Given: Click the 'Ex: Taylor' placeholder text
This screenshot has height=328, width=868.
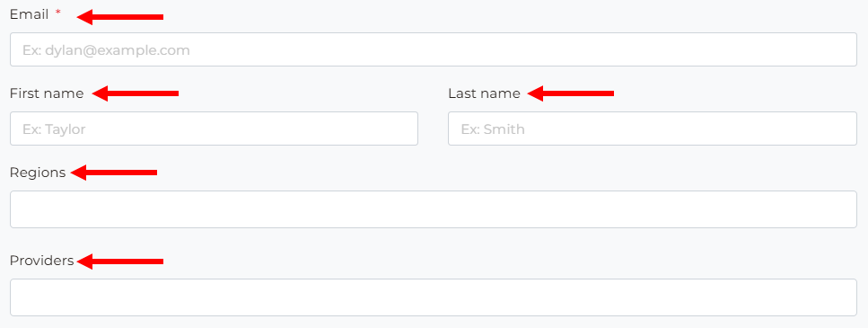Looking at the screenshot, I should tap(54, 129).
